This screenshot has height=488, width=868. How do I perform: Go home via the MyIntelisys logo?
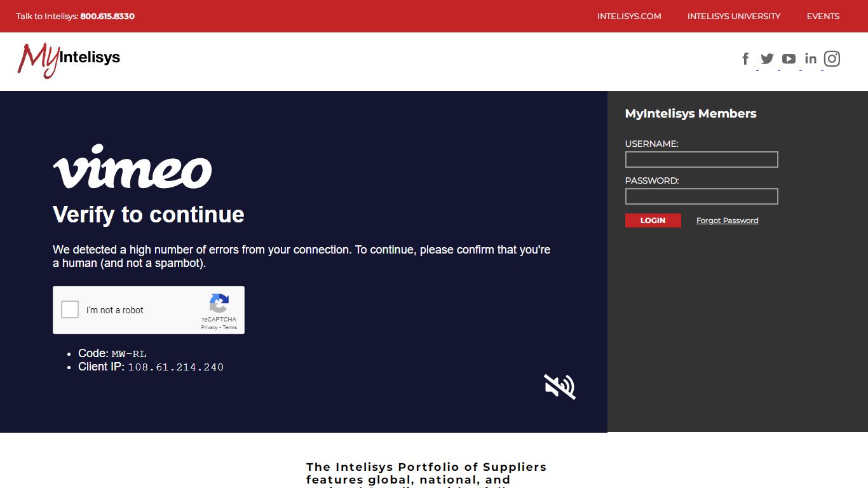(x=69, y=60)
